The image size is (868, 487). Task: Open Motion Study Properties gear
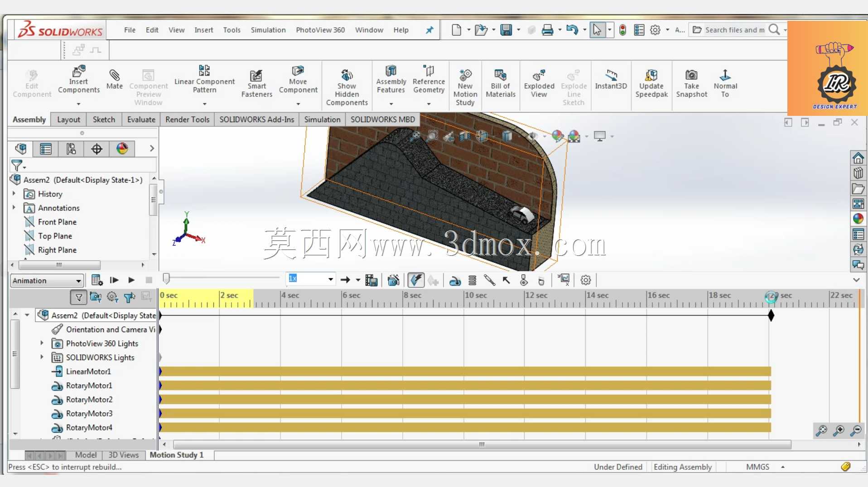586,280
